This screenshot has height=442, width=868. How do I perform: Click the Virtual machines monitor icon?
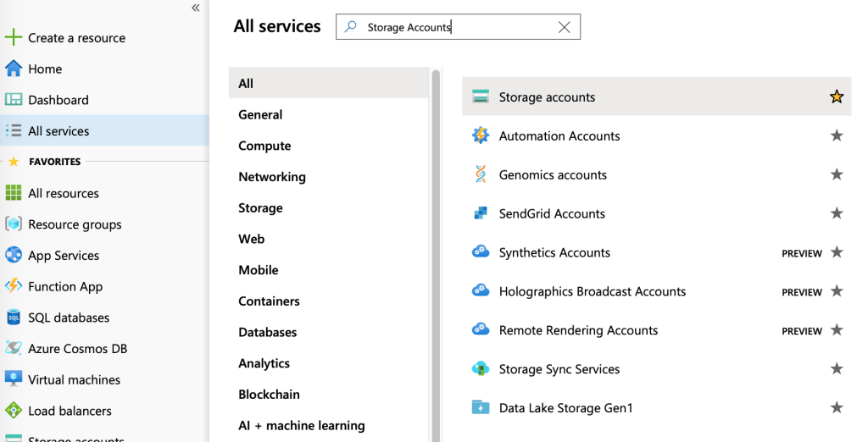pyautogui.click(x=14, y=379)
